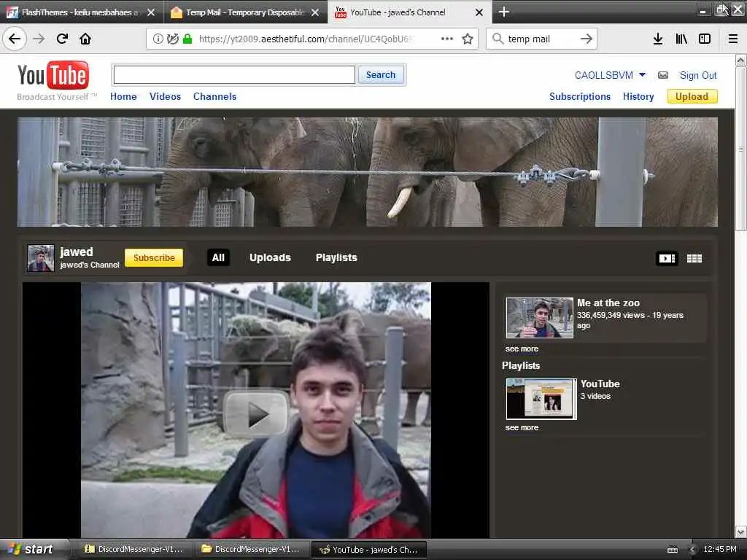The image size is (747, 560).
Task: Select the Uploads channel tab
Action: [270, 257]
